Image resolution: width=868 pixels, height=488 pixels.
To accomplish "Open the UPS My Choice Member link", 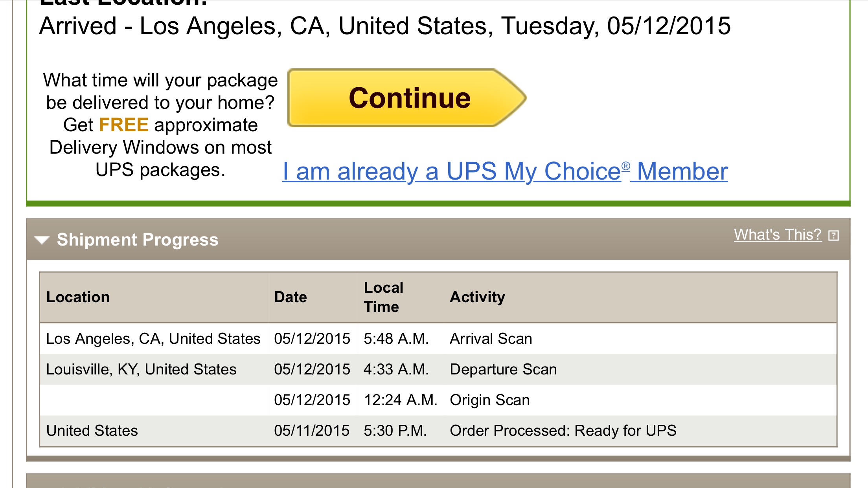I will click(505, 171).
